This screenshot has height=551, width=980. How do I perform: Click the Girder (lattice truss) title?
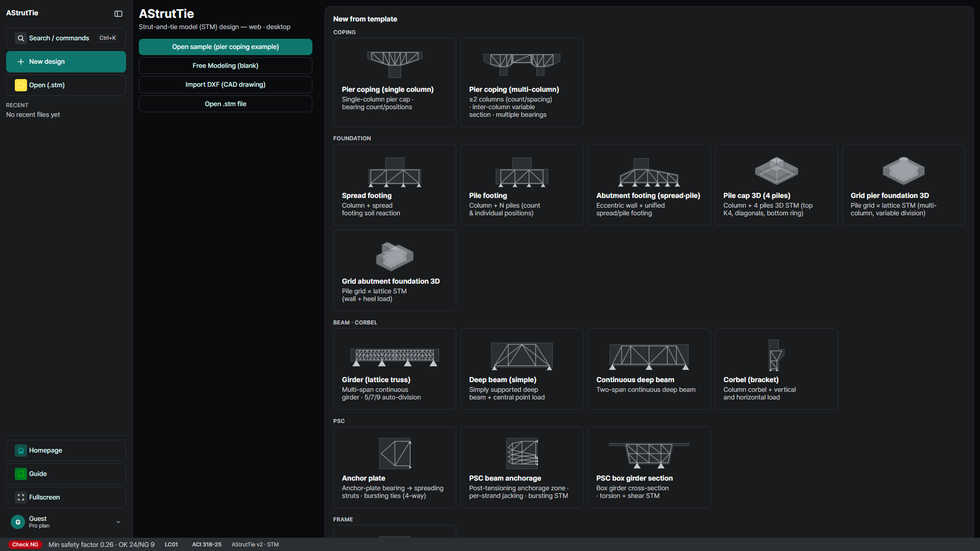[x=376, y=380]
